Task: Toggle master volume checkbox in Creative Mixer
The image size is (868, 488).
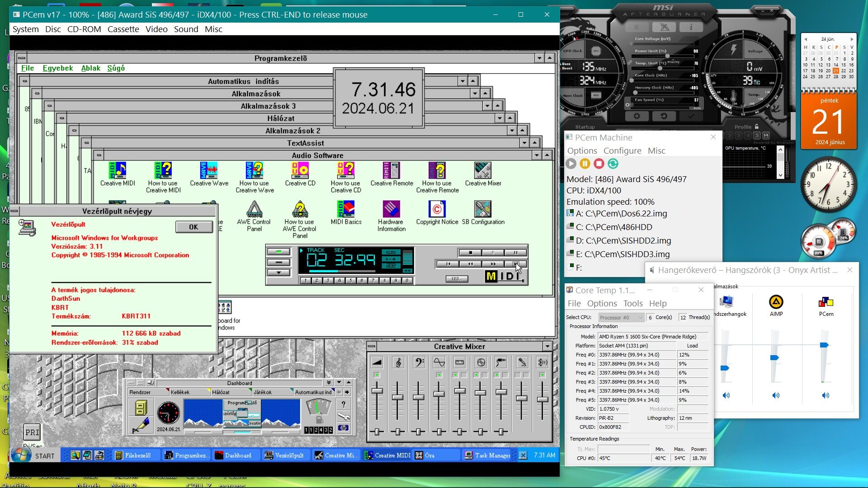Action: [x=377, y=375]
